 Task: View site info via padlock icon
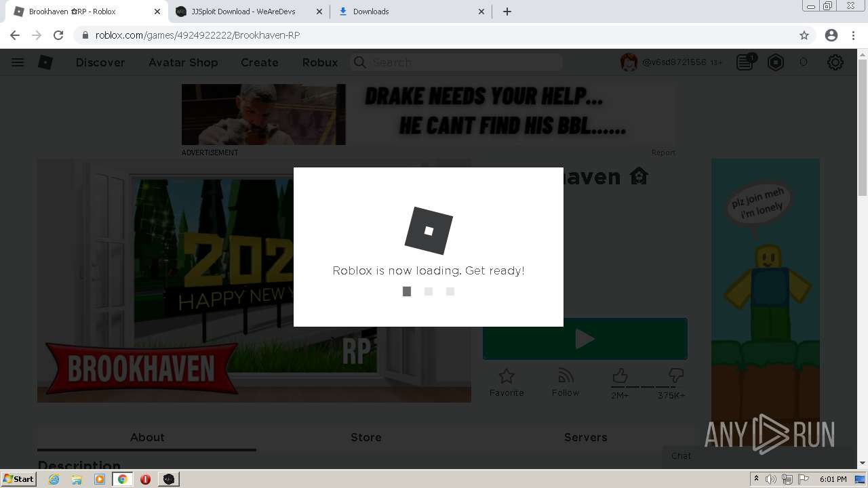pyautogui.click(x=85, y=35)
